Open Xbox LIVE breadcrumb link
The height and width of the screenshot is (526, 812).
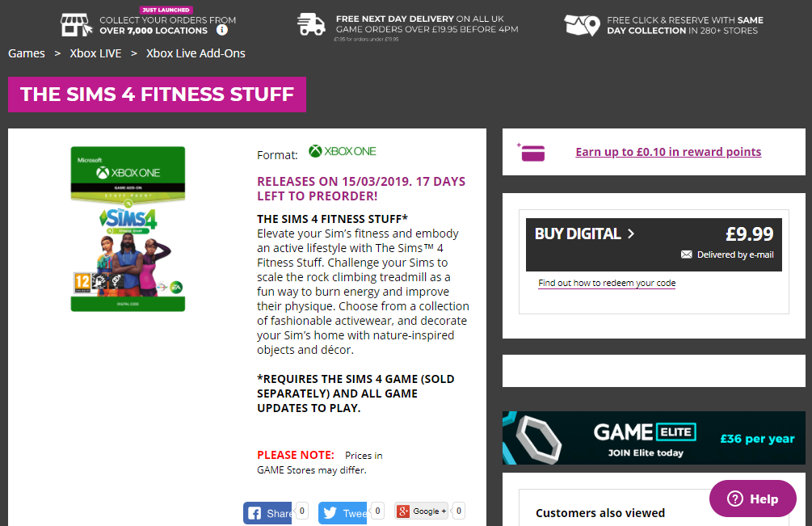96,53
